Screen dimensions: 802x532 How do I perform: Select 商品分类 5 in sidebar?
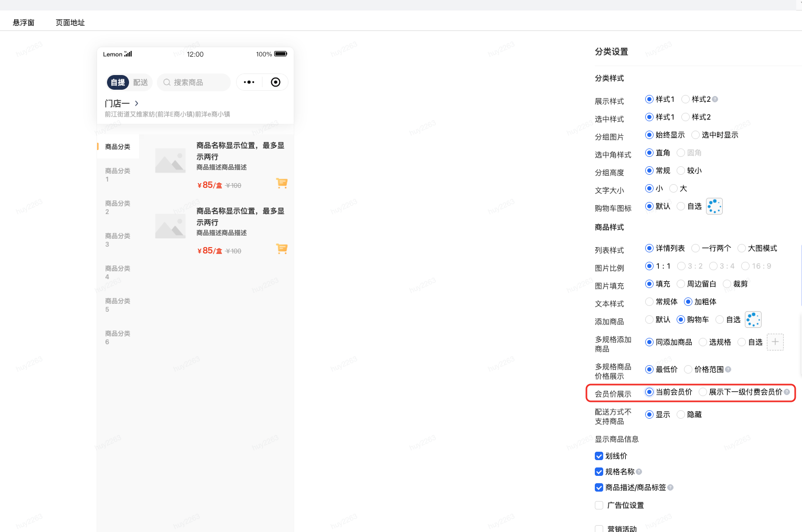tap(118, 305)
